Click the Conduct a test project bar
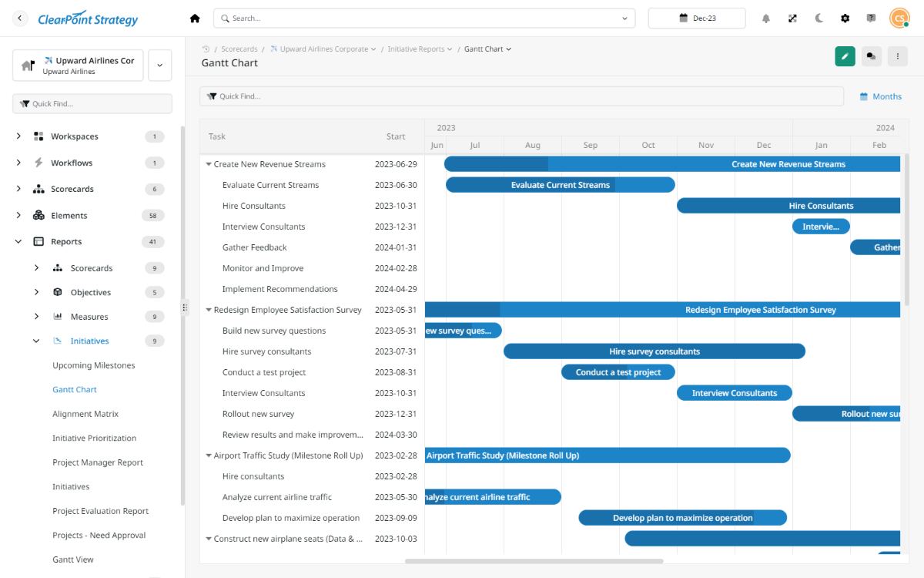Image resolution: width=924 pixels, height=578 pixels. 618,372
